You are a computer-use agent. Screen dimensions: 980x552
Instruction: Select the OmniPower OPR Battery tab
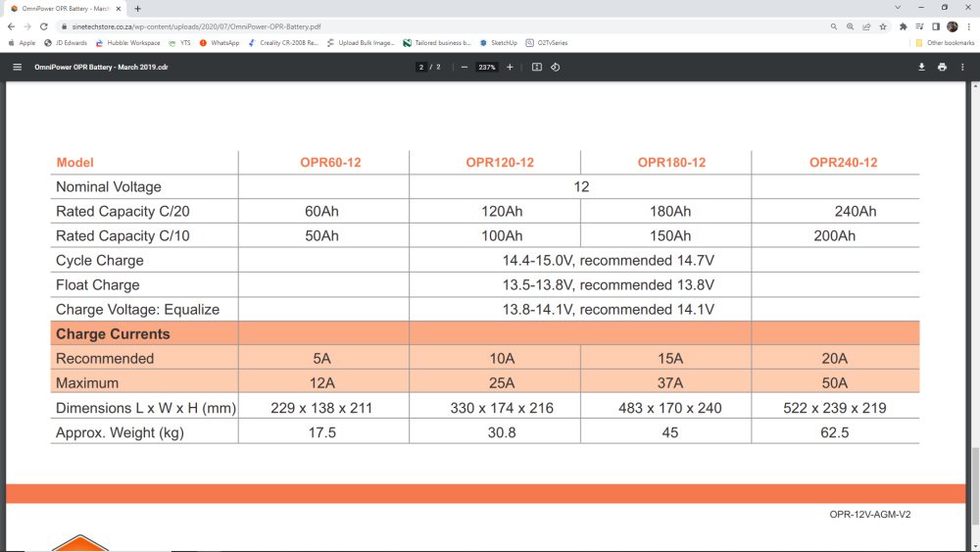coord(65,9)
